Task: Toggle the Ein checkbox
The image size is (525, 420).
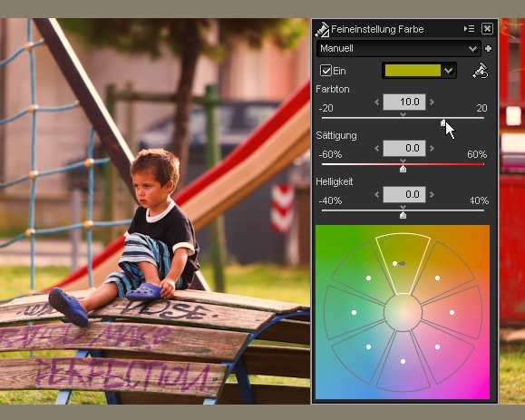Action: coord(326,71)
